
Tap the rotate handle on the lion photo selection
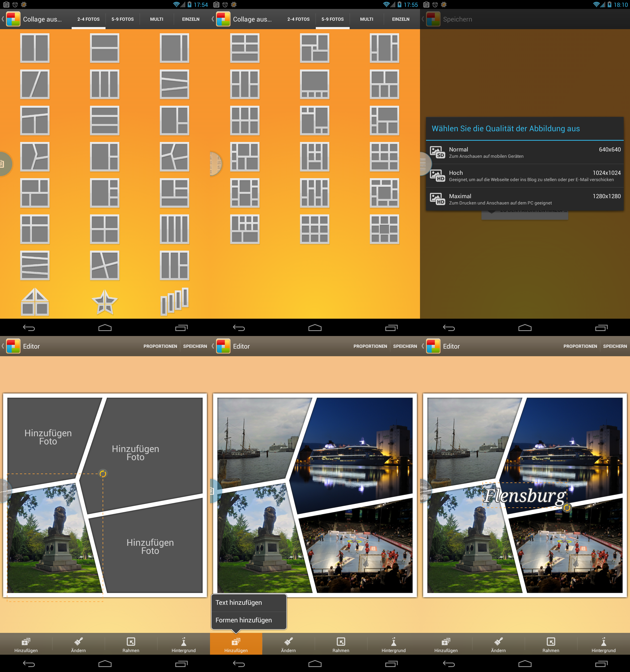(x=103, y=474)
